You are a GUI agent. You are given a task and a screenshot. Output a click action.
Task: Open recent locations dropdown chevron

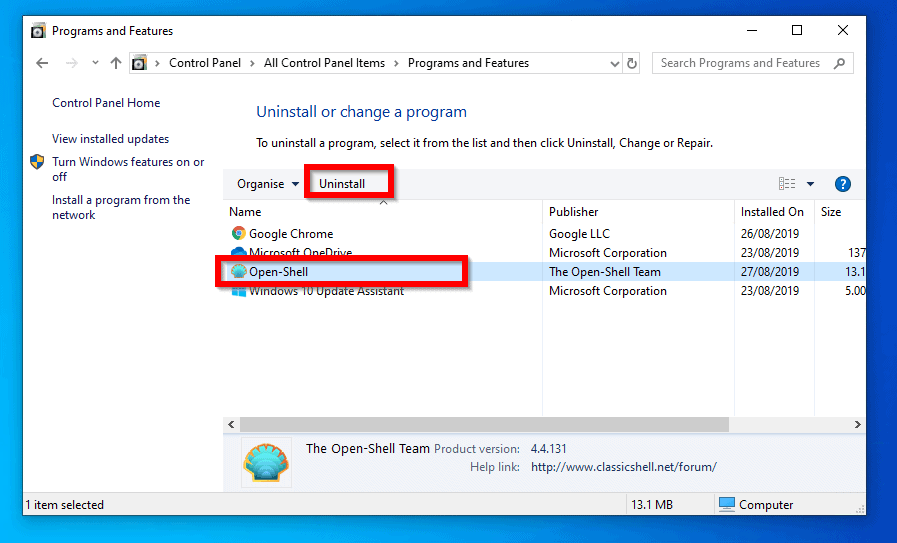point(95,63)
